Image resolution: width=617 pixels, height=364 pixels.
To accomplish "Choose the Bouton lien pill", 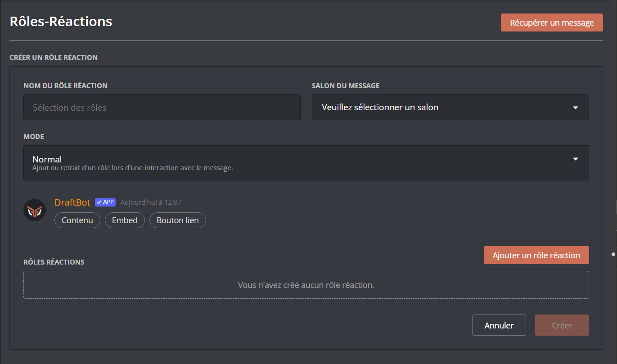I will tap(177, 220).
